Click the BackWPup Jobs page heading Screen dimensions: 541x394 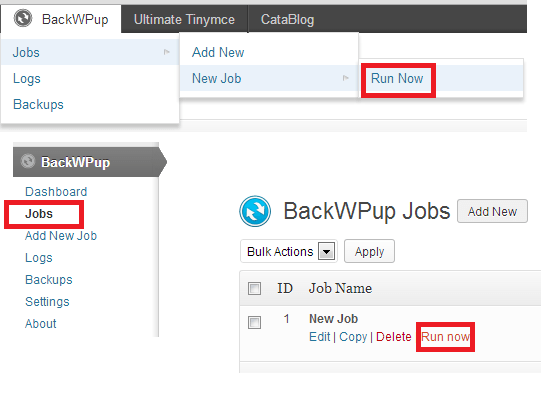[367, 211]
